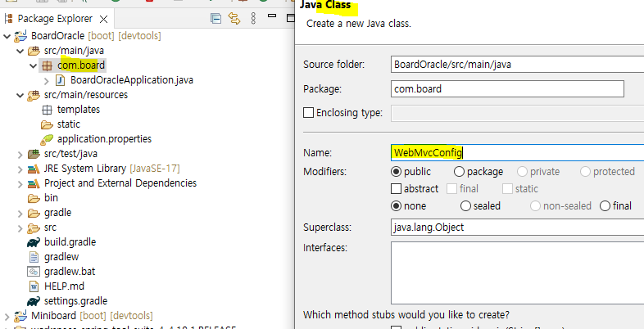
Task: Expand Project and External Dependencies node
Action: [20, 184]
